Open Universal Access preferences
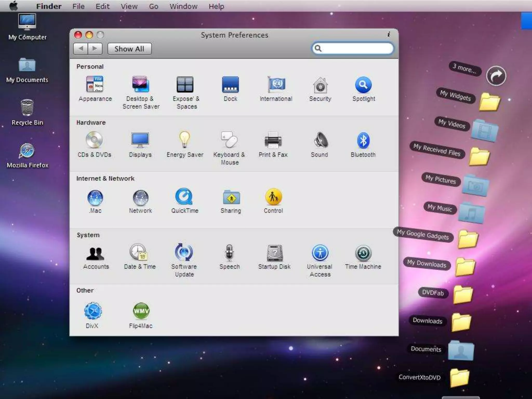Image resolution: width=532 pixels, height=399 pixels. point(320,253)
